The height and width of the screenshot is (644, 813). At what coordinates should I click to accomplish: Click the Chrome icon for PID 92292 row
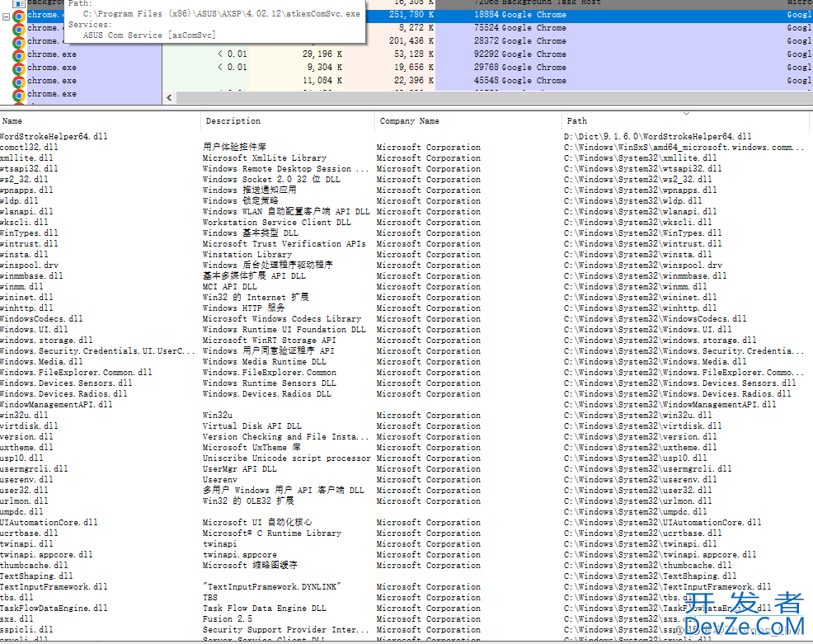pos(19,55)
